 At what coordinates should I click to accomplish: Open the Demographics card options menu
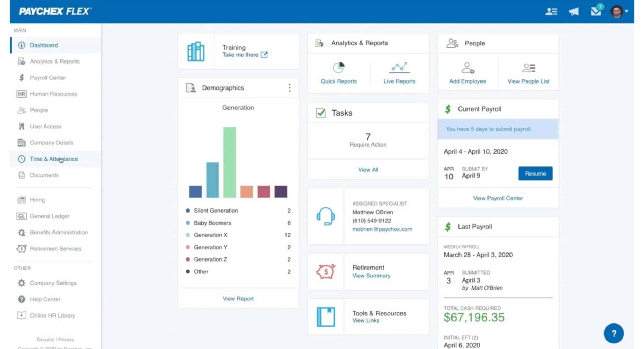[290, 88]
